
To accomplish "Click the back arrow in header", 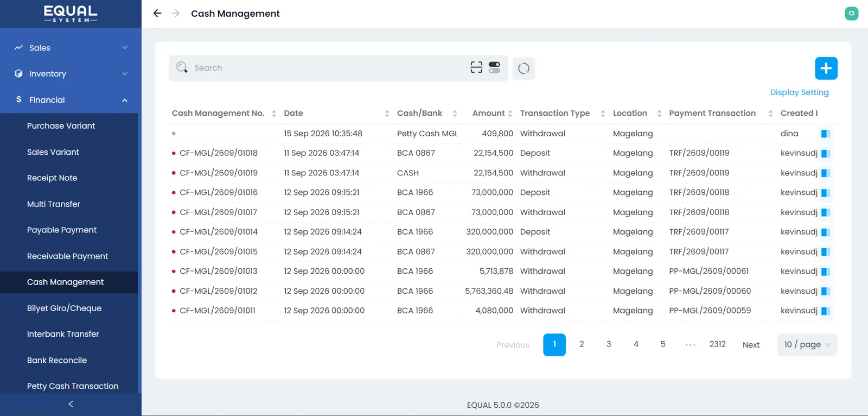I will (157, 13).
